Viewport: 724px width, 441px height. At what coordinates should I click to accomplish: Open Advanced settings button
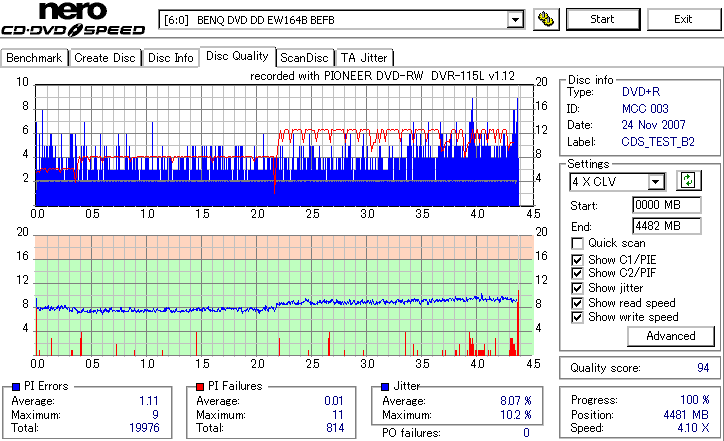point(670,336)
